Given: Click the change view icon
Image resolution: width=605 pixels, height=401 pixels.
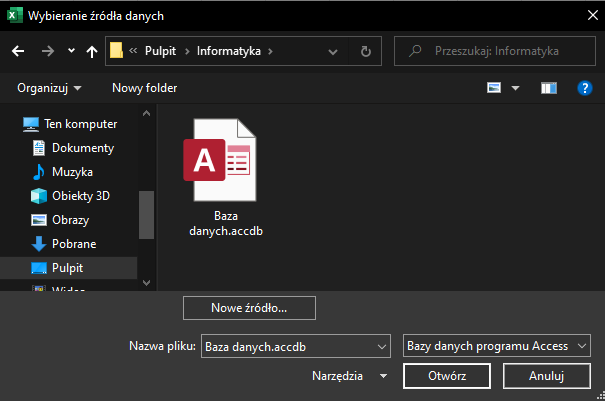Looking at the screenshot, I should coord(494,88).
